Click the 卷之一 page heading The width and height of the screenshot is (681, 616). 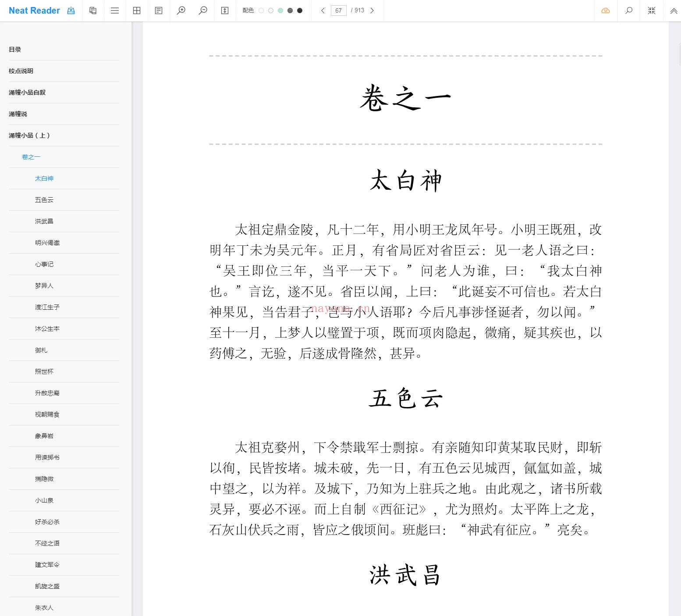pos(405,99)
